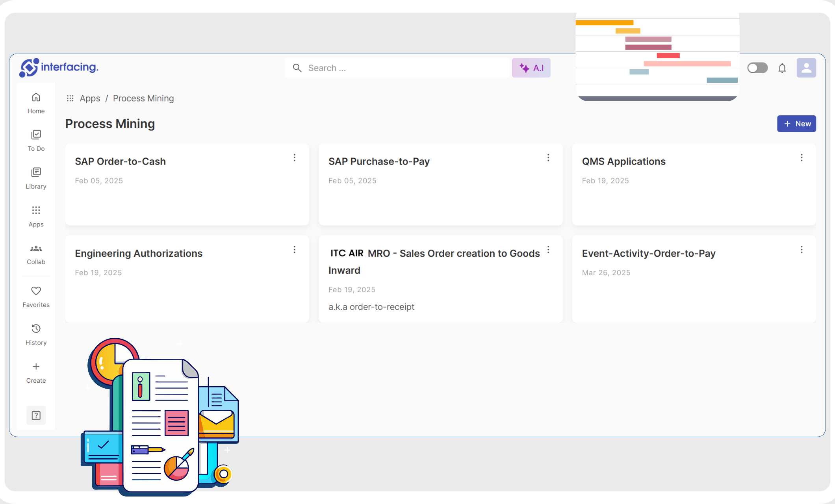835x504 pixels.
Task: Click into the Search field
Action: 398,68
